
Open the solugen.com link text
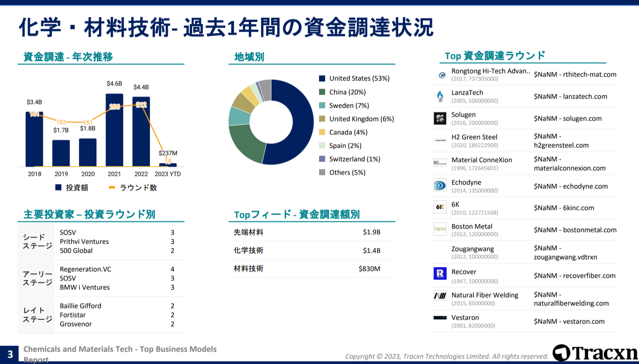[582, 118]
